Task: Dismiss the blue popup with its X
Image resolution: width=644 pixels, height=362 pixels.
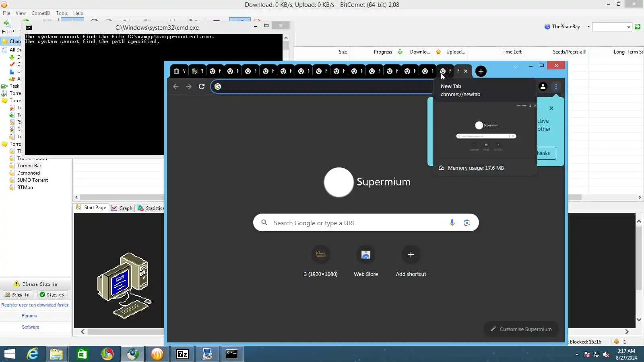Action: pos(551,108)
